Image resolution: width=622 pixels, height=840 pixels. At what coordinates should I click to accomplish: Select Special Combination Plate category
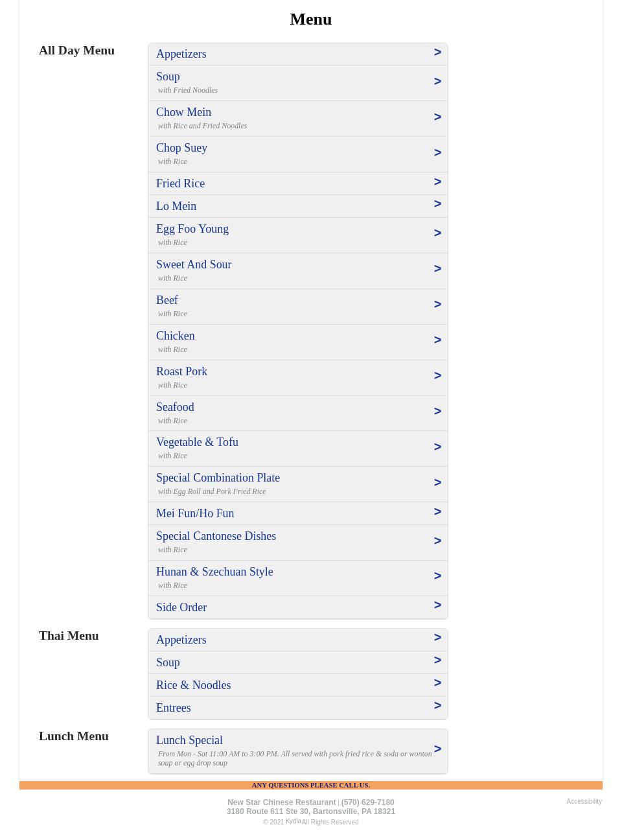tap(218, 478)
